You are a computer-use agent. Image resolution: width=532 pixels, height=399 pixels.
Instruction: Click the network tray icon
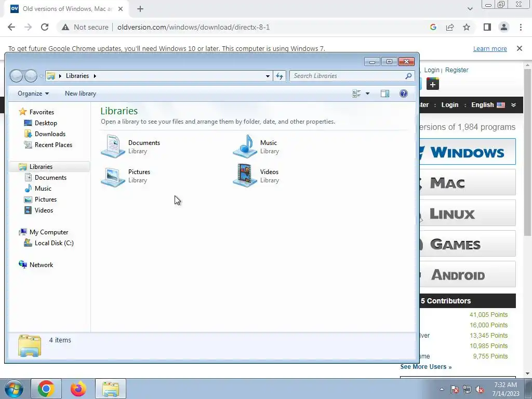click(467, 390)
